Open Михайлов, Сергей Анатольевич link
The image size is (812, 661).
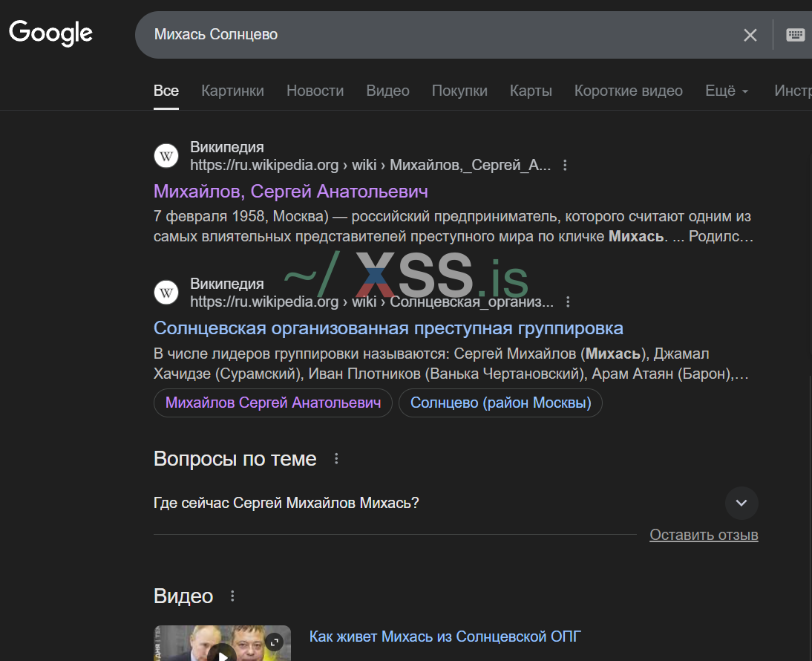[x=290, y=192]
